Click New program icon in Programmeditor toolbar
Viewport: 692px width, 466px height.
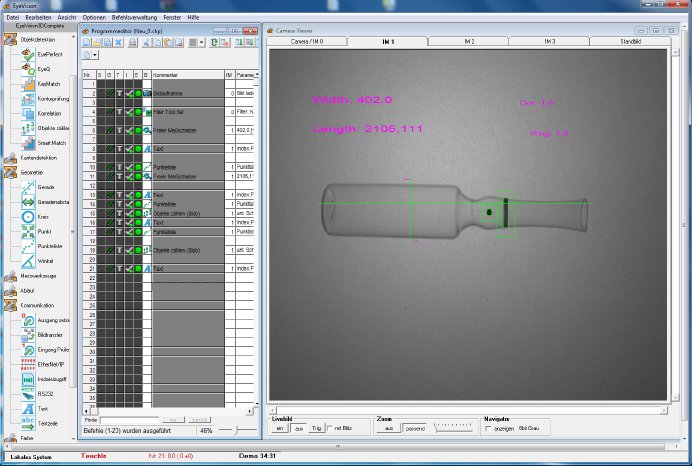coord(86,43)
